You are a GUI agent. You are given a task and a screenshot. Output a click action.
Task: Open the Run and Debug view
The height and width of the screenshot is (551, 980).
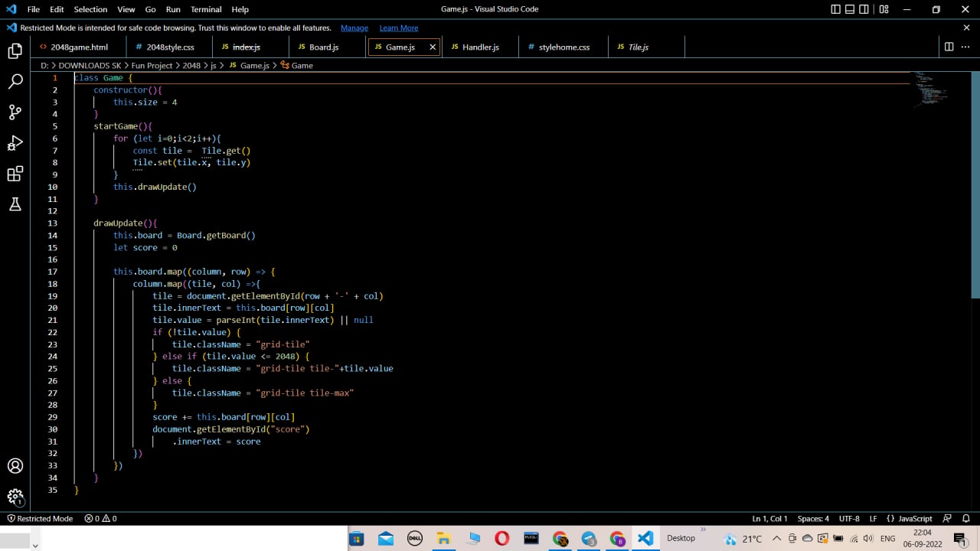15,143
